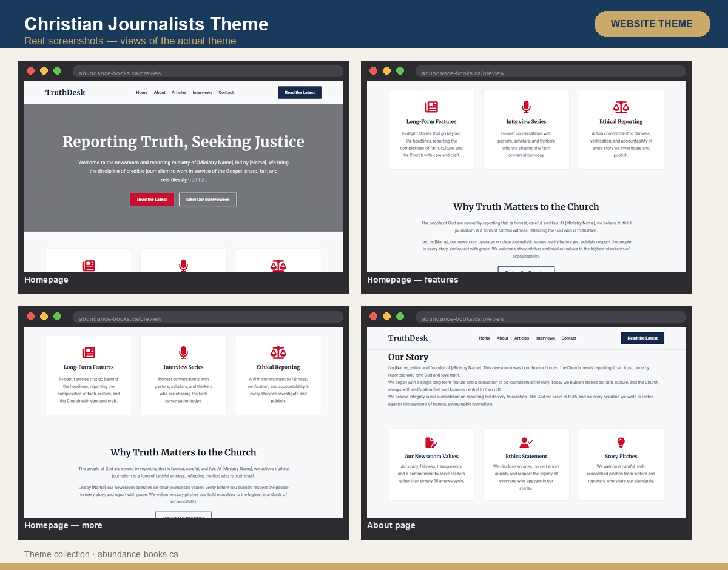Click the address bar of Homepage features window
The image size is (728, 570).
tap(551, 72)
